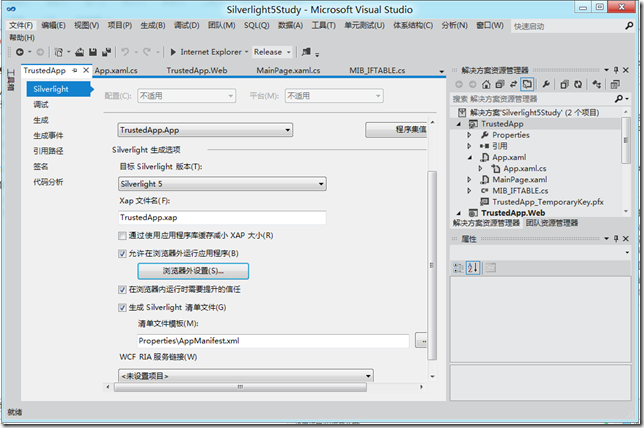The image size is (644, 428).
Task: Click the Show All Files icon in Solution Explorer
Action: 597,84
